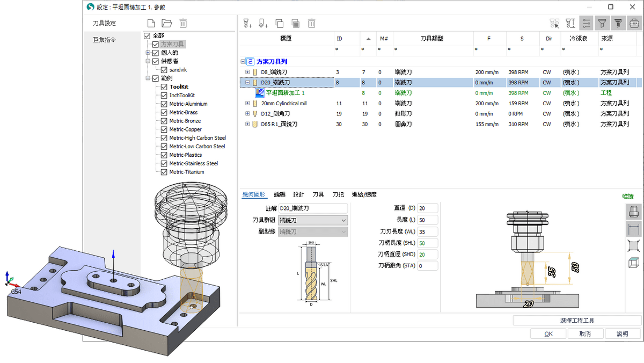Uncheck the Metric-Titanium library checkbox
The height and width of the screenshot is (363, 644).
165,172
